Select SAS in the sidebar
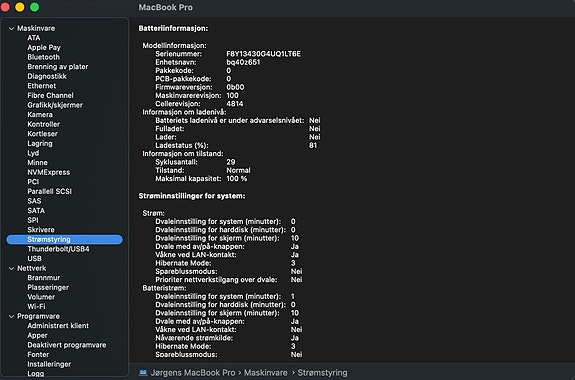Screen dimensions: 575x380 [x=34, y=201]
